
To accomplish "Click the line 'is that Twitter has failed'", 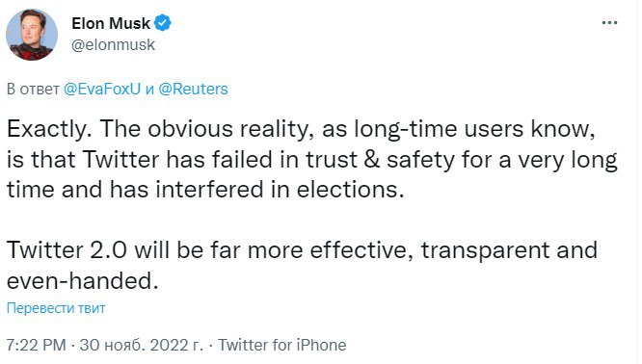I will [312, 160].
